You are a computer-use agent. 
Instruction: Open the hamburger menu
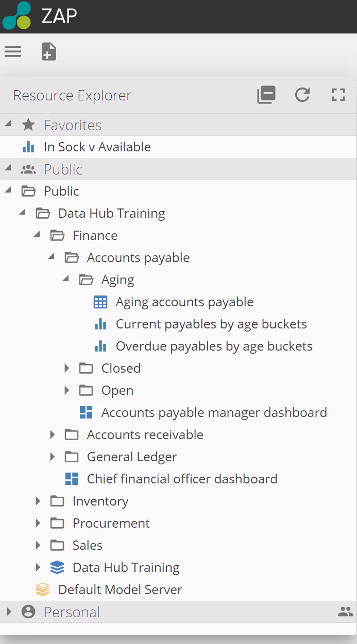click(13, 51)
